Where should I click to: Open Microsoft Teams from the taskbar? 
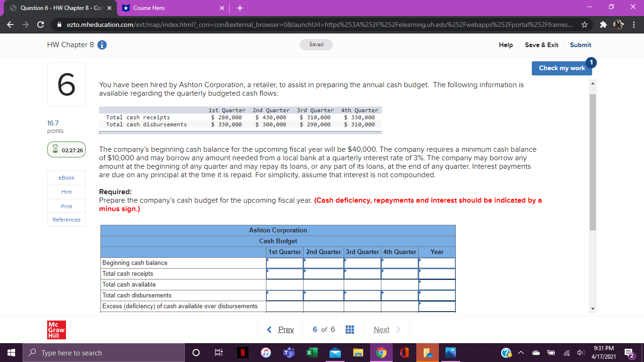point(289,352)
